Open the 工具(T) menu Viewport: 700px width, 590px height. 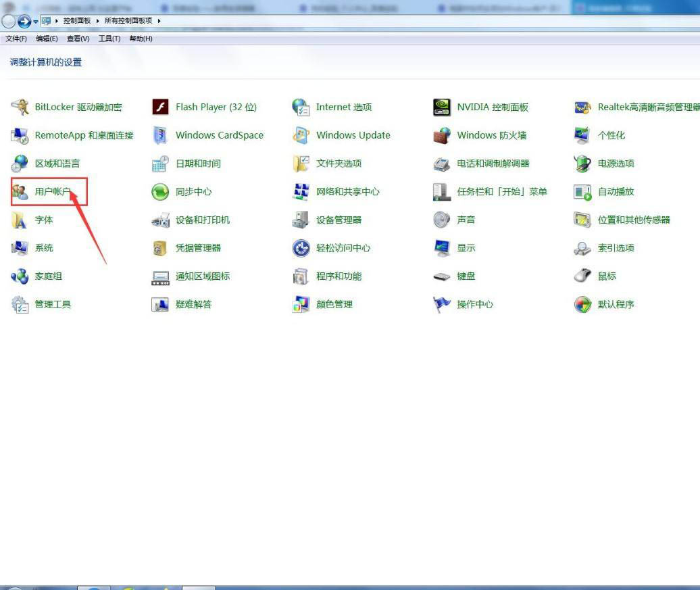click(109, 39)
